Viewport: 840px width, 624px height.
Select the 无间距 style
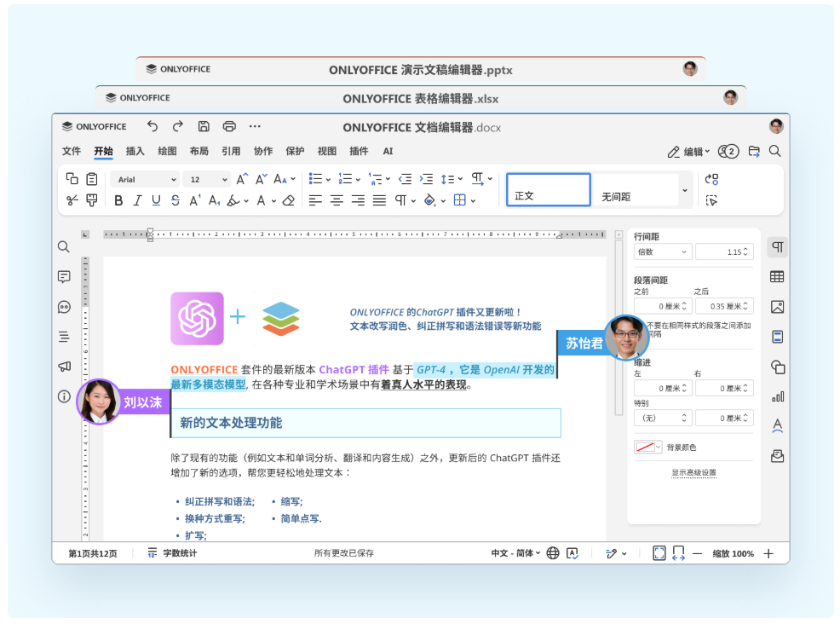pyautogui.click(x=636, y=189)
